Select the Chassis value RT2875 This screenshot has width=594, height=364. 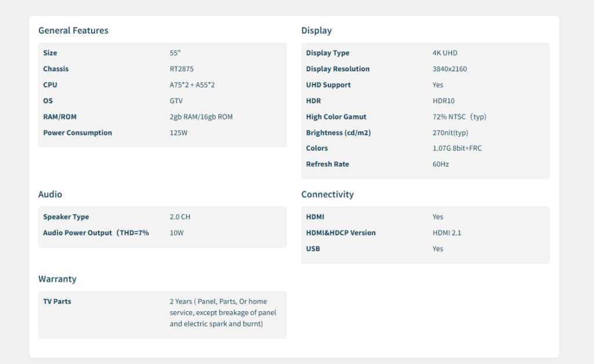coord(182,69)
